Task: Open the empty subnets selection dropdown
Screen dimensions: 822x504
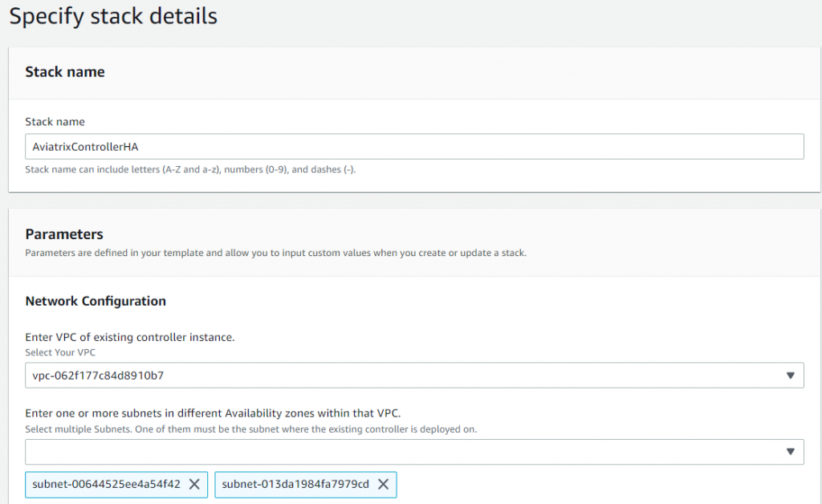Action: [414, 452]
